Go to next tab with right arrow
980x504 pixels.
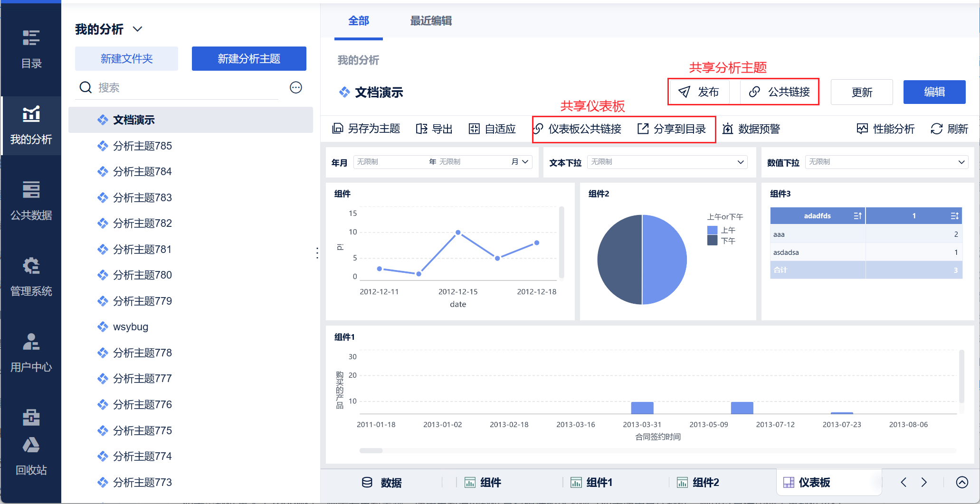point(924,482)
